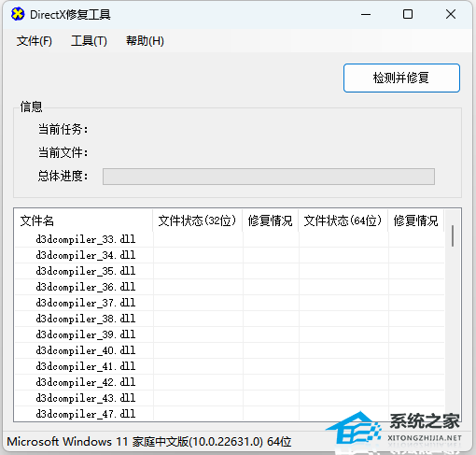
Task: Open the 帮助(H) menu
Action: coord(145,41)
